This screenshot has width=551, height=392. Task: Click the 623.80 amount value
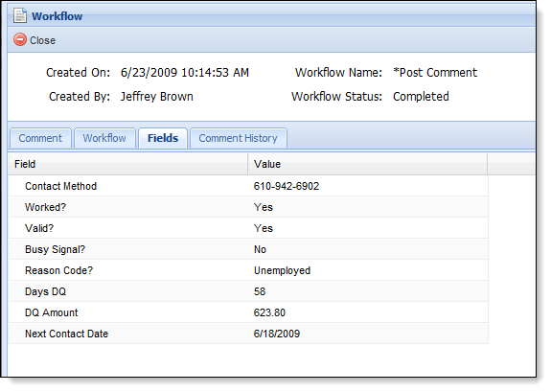click(x=269, y=312)
